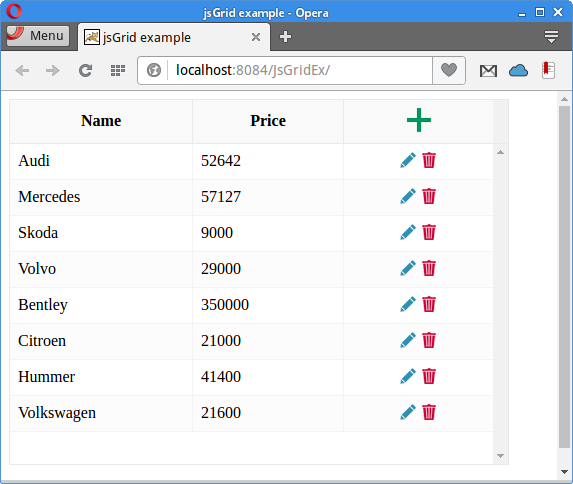
Task: Select the 57127 price cell
Action: [x=268, y=197]
